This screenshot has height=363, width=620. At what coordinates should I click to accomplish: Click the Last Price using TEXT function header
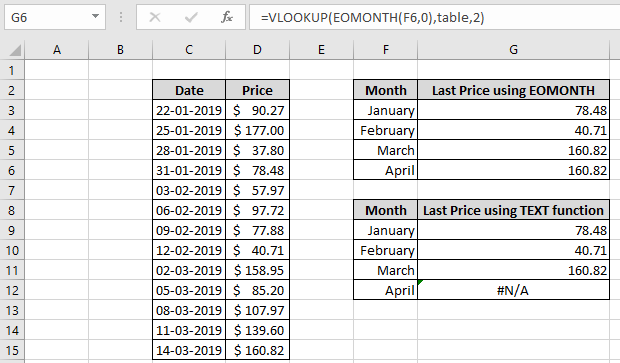point(513,210)
